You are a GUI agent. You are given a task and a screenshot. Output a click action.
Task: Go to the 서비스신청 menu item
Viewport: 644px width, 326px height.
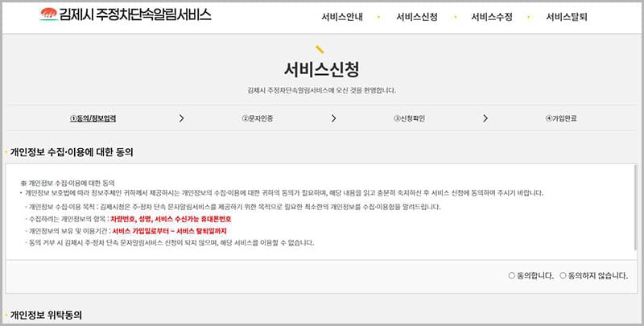point(416,16)
